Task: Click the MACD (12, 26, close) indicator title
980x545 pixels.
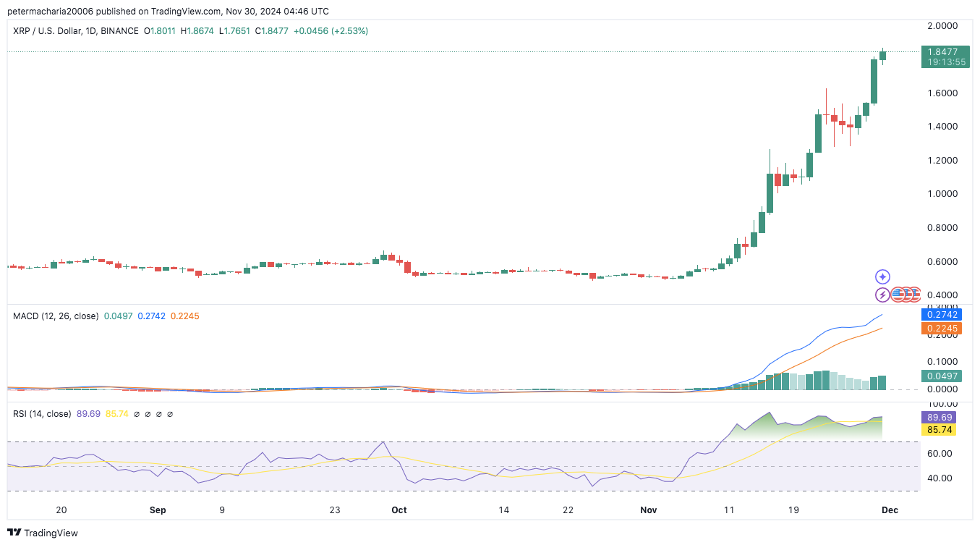Action: coord(56,316)
